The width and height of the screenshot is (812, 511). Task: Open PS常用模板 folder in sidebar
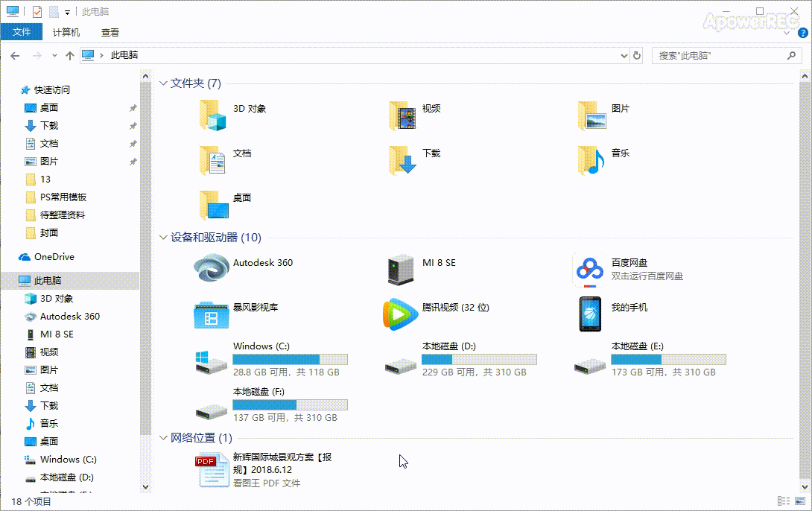coord(63,197)
